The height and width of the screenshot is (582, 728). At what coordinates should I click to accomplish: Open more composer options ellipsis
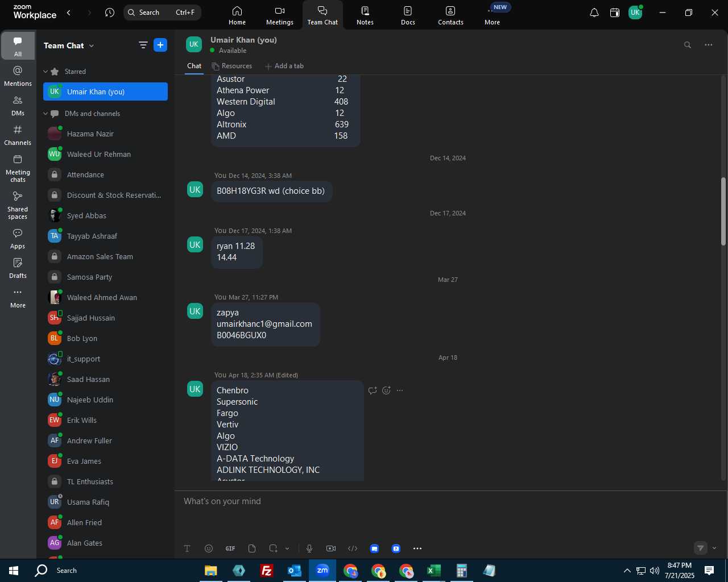click(417, 548)
